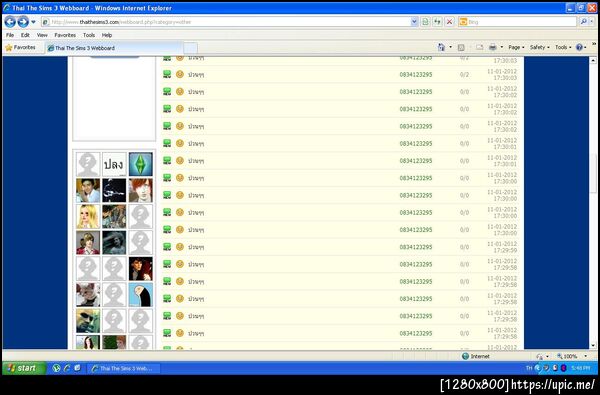
Task: Click the 5:48 PM taskbar clock
Action: pos(580,368)
